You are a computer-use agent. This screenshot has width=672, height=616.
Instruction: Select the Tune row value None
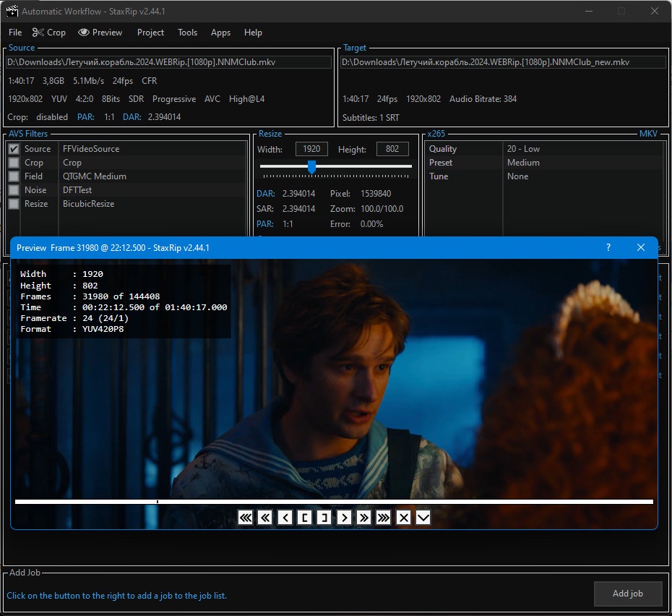517,176
